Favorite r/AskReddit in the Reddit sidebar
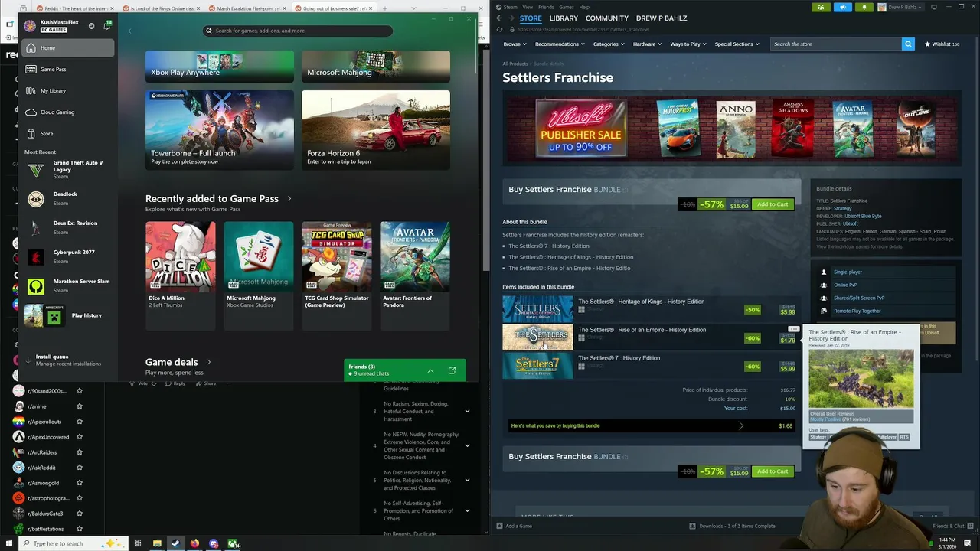Image resolution: width=980 pixels, height=551 pixels. pyautogui.click(x=79, y=468)
